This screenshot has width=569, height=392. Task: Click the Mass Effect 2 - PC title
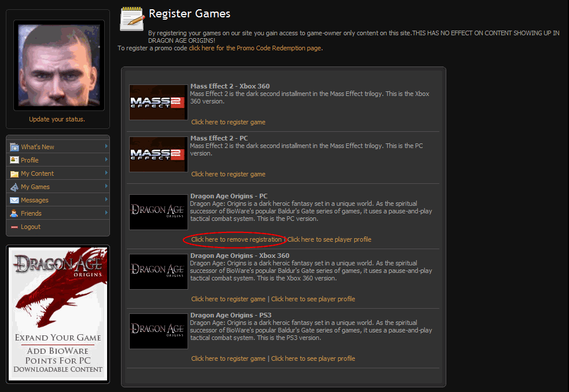pyautogui.click(x=219, y=138)
